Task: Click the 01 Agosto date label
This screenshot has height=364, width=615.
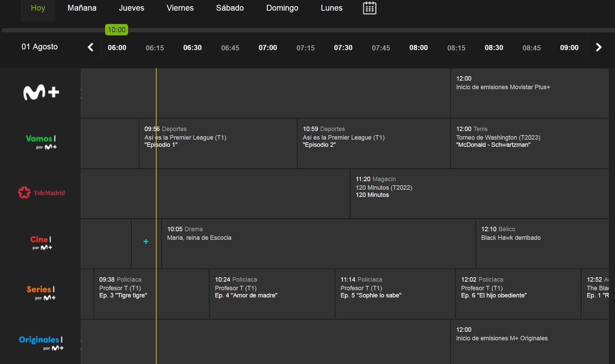Action: pos(40,47)
